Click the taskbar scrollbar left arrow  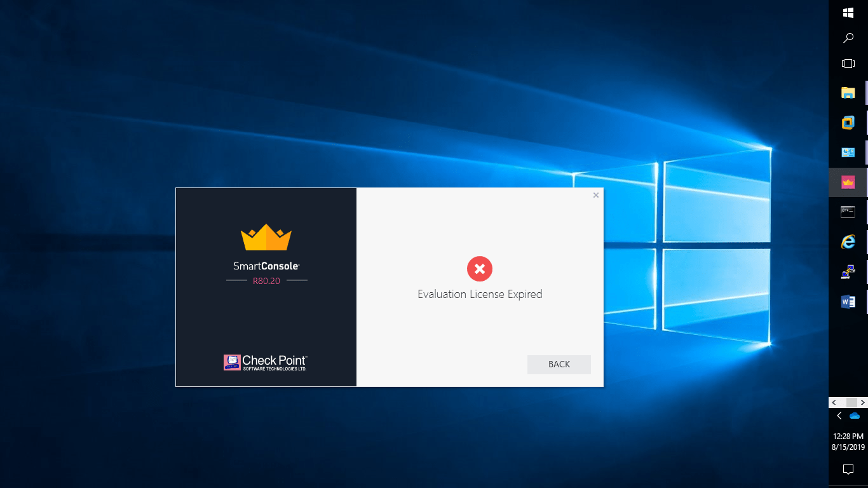834,402
